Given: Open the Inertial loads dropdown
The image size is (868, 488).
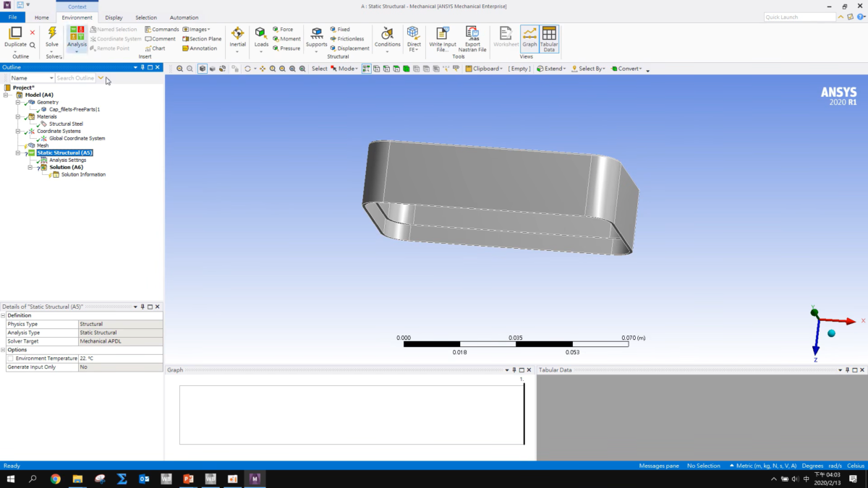Looking at the screenshot, I should [237, 38].
